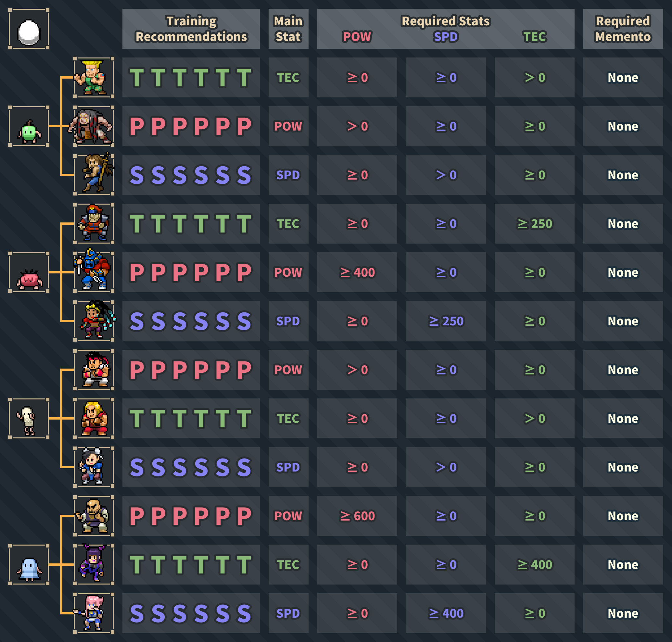The width and height of the screenshot is (672, 642).
Task: Click the "SPD" main stat for the pink-haired fighter
Action: click(x=288, y=613)
